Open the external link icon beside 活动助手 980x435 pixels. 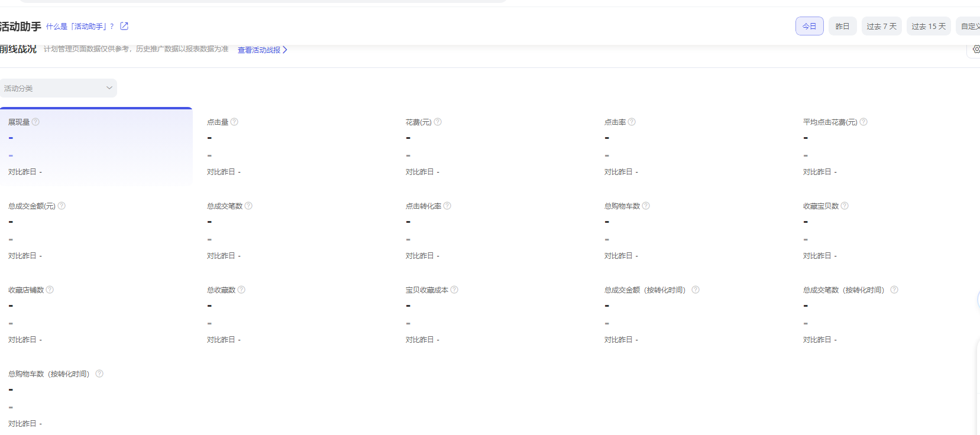pos(124,26)
